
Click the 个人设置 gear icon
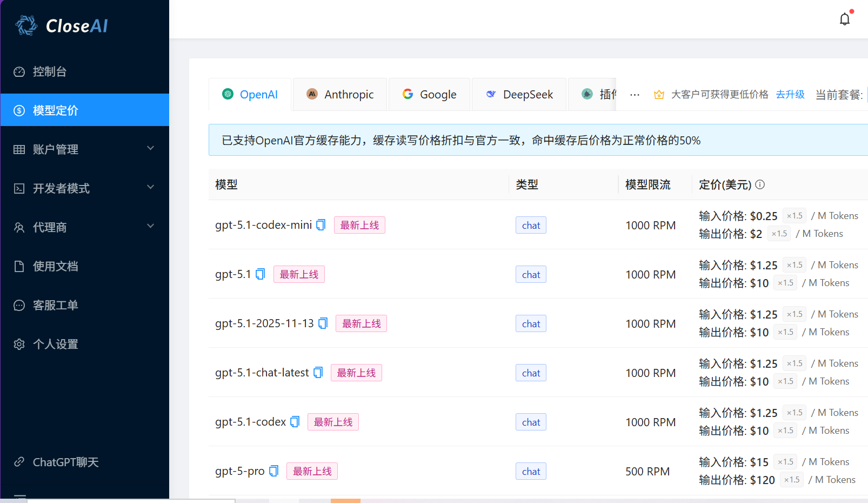[19, 344]
